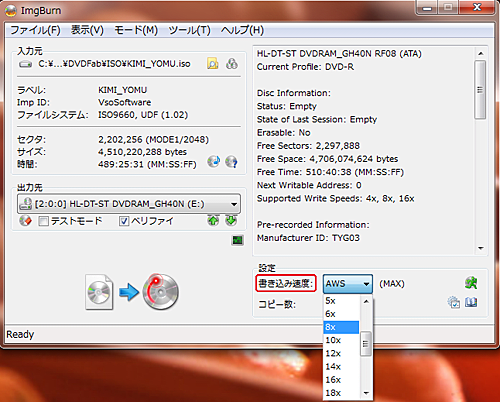Click the browse for file icon
Image resolution: width=500 pixels, height=402 pixels.
tap(213, 63)
